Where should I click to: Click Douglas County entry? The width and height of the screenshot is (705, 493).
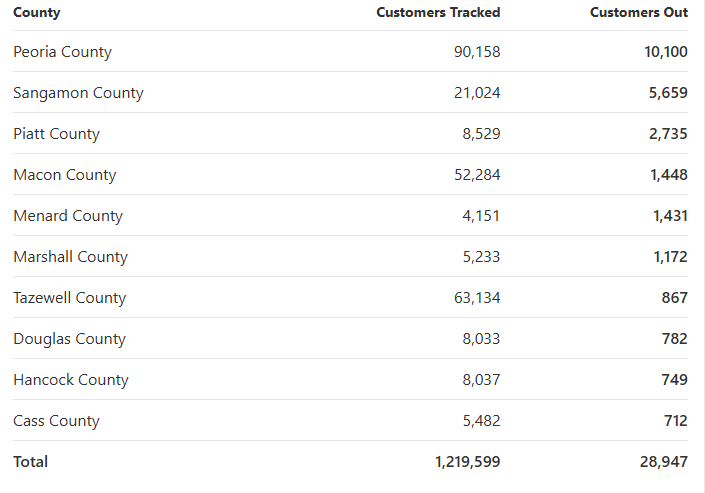(x=69, y=339)
